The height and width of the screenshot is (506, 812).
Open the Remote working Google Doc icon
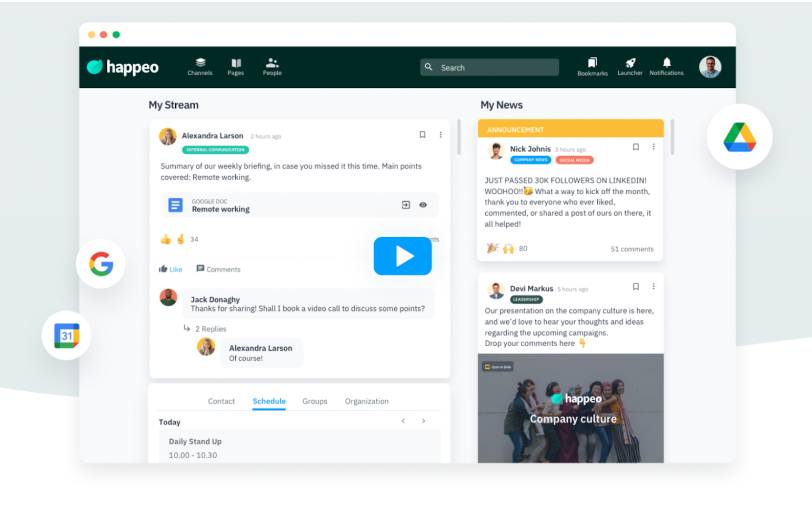175,205
